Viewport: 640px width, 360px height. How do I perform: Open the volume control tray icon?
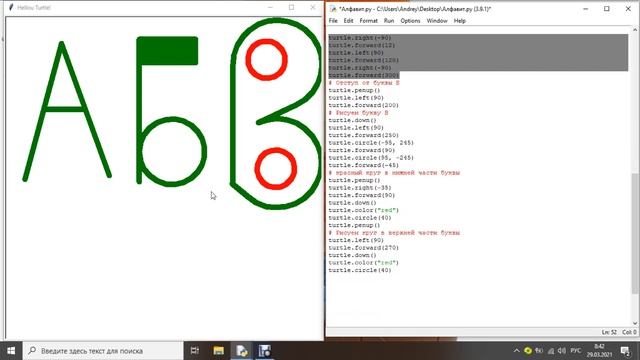tap(562, 351)
